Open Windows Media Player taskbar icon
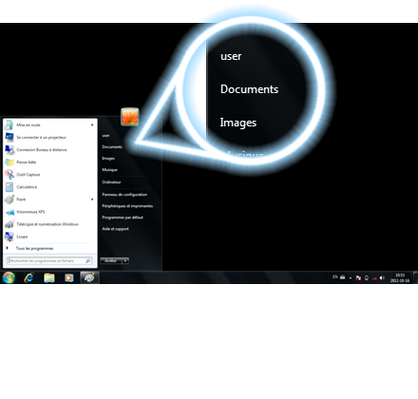418x399 pixels. click(x=69, y=277)
